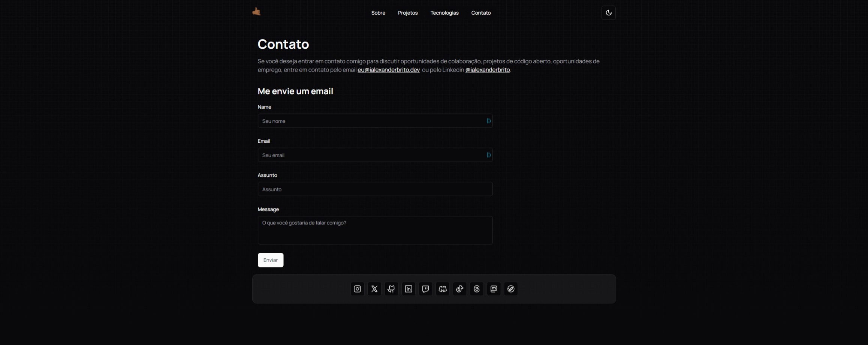Click the eu@ialexanderbrito.dev email link
This screenshot has height=345, width=868.
tap(388, 70)
